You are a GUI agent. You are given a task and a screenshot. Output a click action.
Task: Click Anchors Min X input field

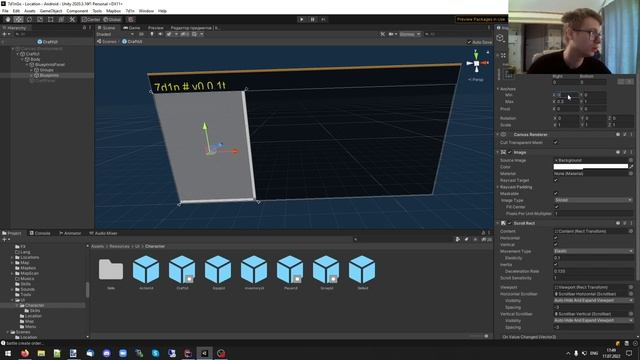(x=566, y=95)
